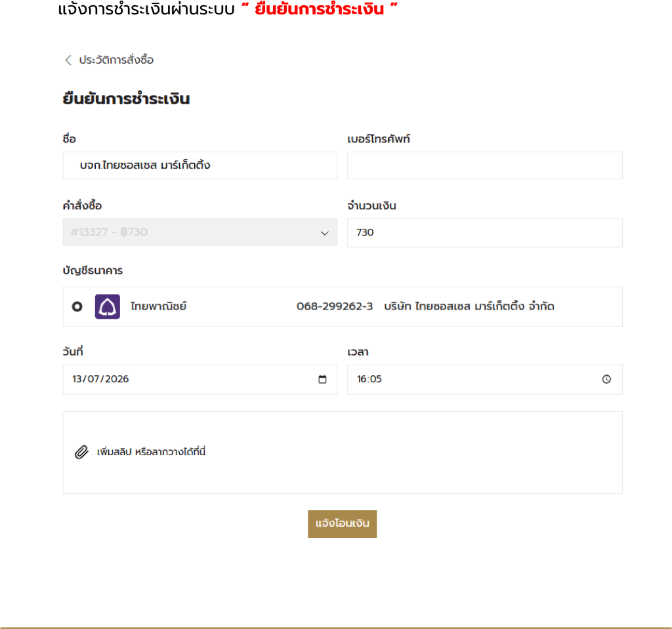672x629 pixels.
Task: Click the back chevron beside ประวัติการสั่งซื้อ
Action: (x=68, y=60)
